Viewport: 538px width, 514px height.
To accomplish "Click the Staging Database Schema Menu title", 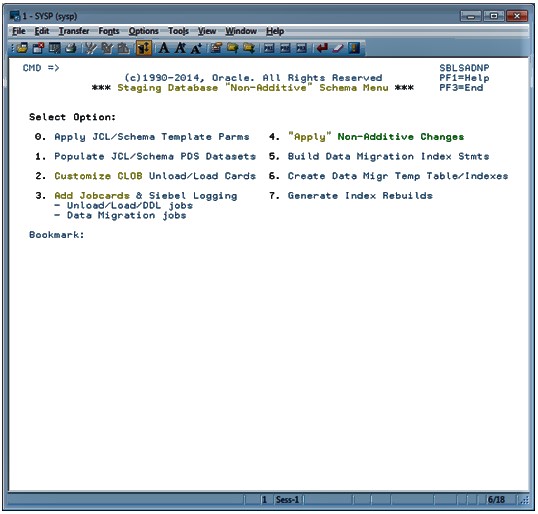I will 253,88.
